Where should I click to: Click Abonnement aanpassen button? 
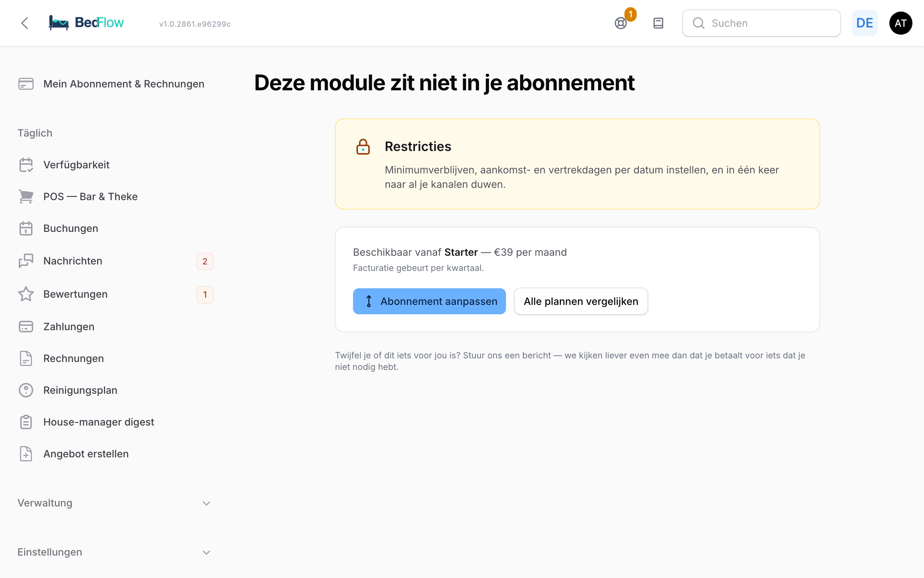click(429, 301)
